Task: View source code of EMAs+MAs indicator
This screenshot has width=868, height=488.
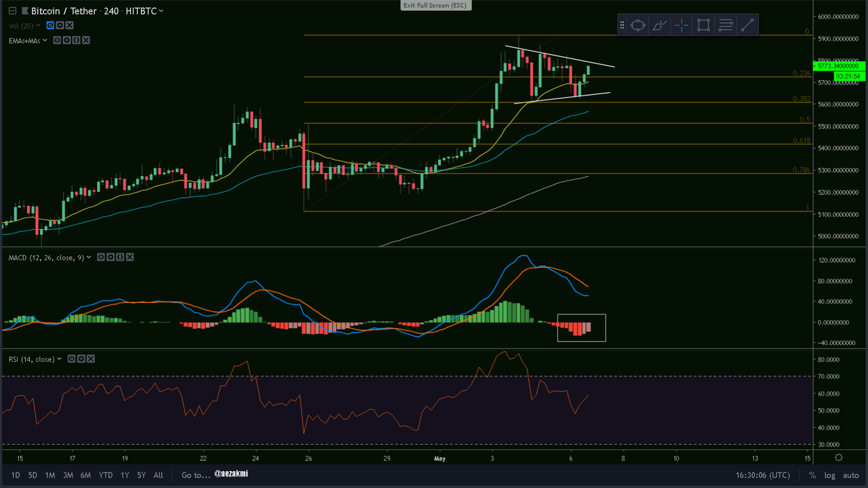Action: 76,41
